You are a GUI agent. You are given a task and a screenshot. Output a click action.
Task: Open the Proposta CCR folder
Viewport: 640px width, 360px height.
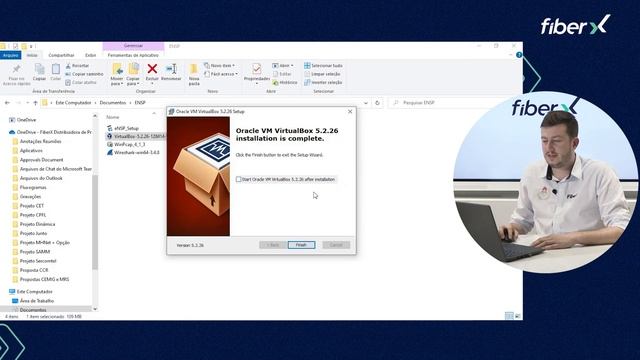click(30, 270)
